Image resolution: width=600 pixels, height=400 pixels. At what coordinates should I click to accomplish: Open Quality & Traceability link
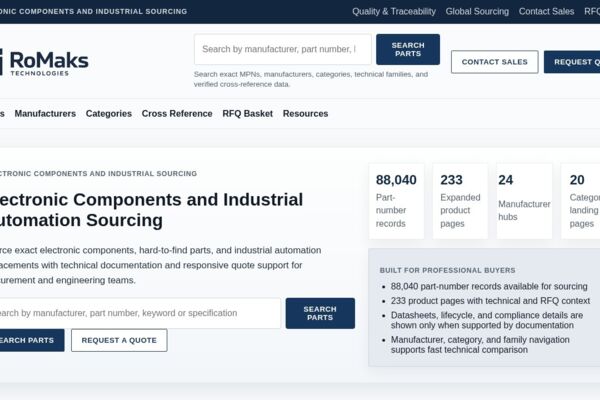pyautogui.click(x=394, y=11)
